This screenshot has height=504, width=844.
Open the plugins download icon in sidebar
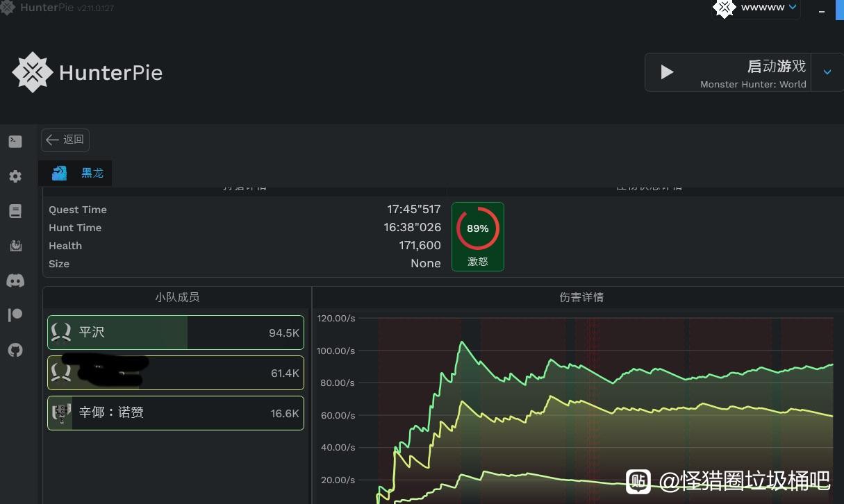point(15,246)
